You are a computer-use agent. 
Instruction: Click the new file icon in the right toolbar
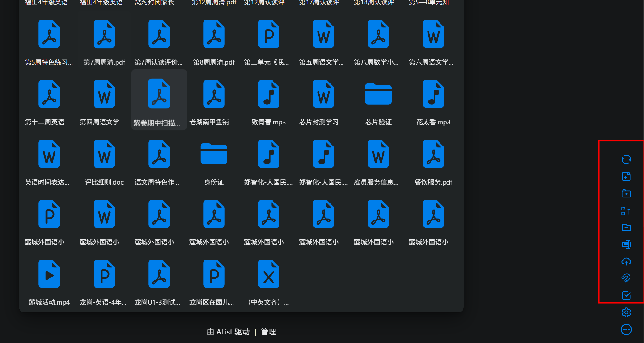(626, 176)
